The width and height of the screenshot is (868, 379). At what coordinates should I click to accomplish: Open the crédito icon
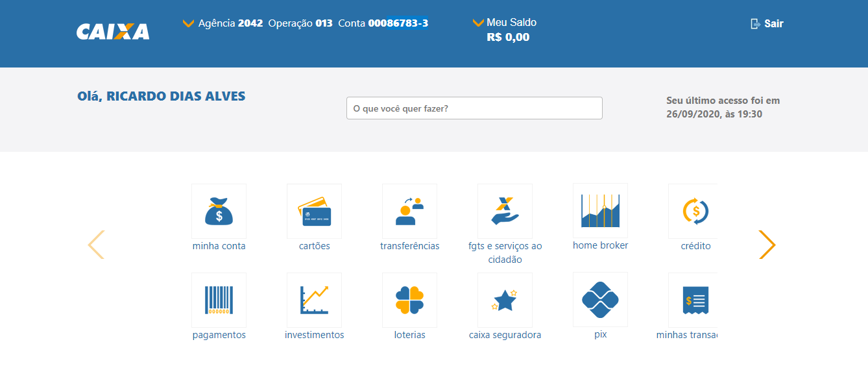coord(694,212)
